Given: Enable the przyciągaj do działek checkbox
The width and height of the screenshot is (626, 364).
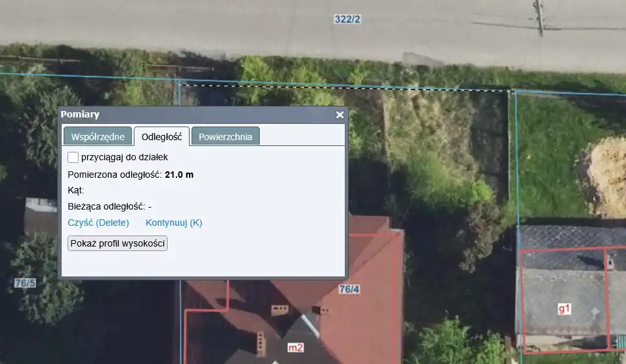Looking at the screenshot, I should click(73, 157).
